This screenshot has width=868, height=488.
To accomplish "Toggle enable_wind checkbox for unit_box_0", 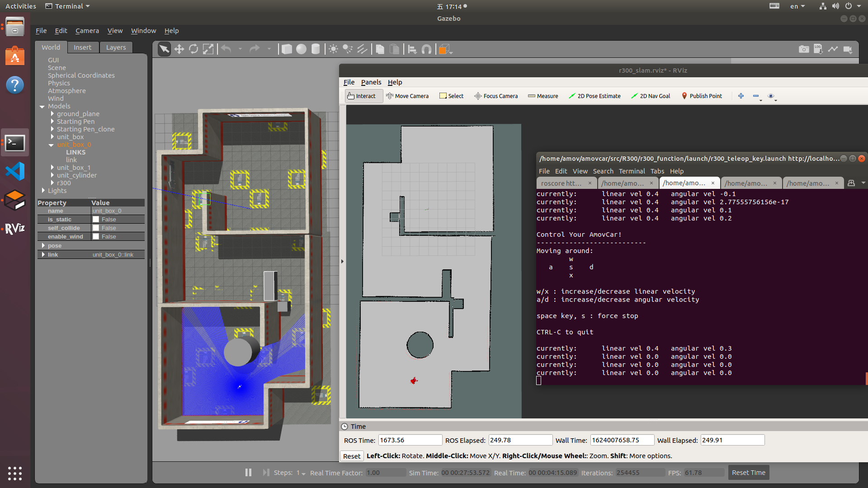I will [x=95, y=236].
